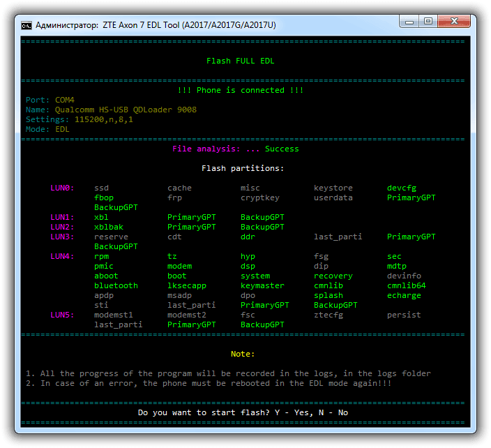Screen dimensions: 491x448
Task: Click the 'splash' partition name
Action: tap(328, 295)
